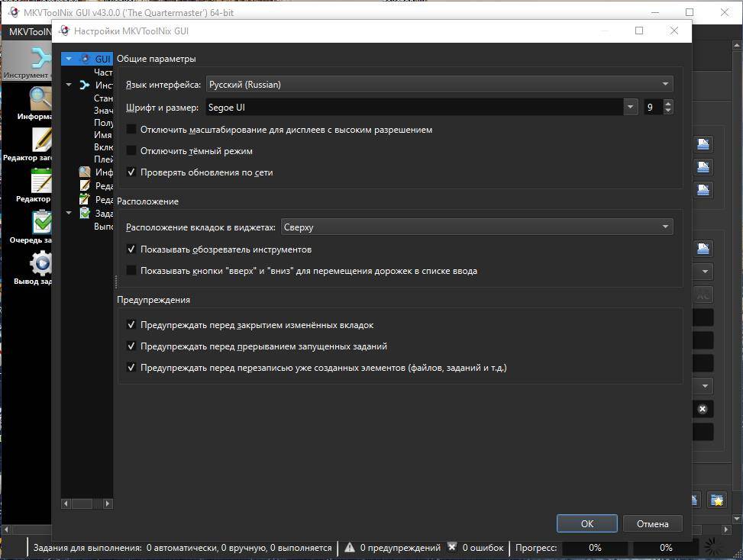Select the Стан tree item
Screen dimensions: 743x560
[x=103, y=98]
